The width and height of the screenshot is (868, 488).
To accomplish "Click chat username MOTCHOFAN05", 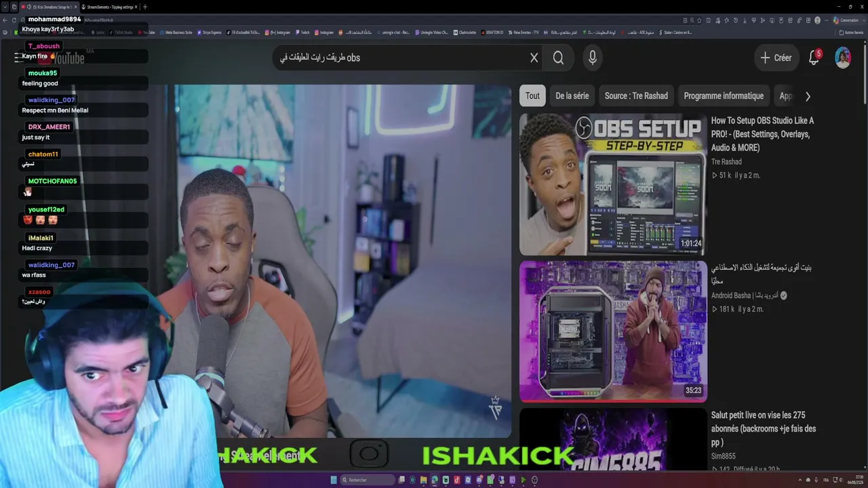I will point(52,181).
